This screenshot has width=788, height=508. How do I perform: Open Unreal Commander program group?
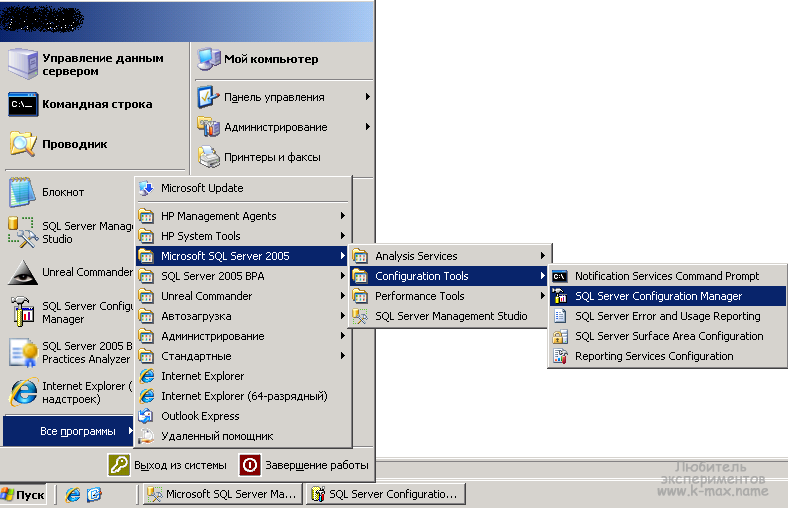(x=243, y=296)
